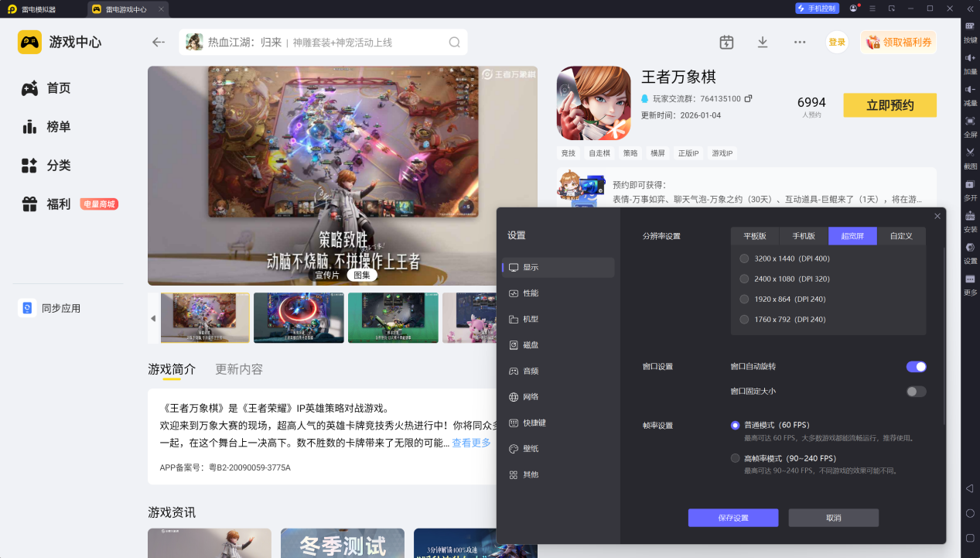
Task: Select the second screenshot thumbnail
Action: point(299,317)
